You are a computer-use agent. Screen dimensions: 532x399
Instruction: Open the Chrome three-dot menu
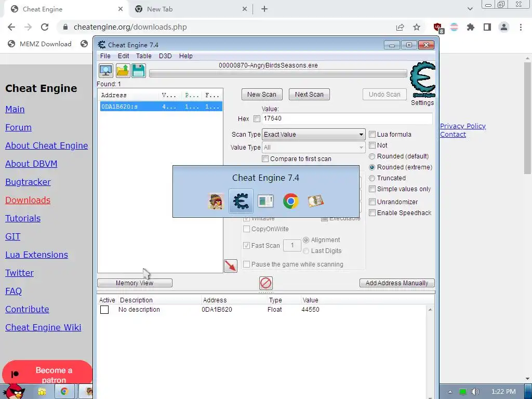[521, 27]
